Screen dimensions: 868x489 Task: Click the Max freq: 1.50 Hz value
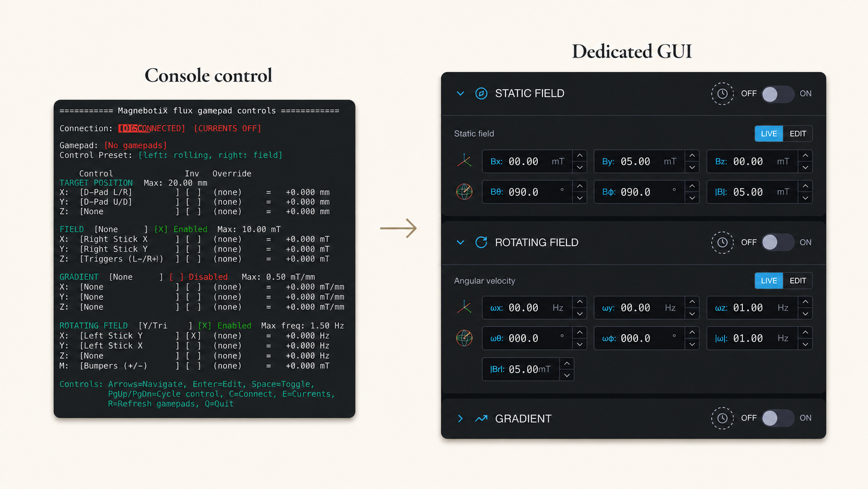[303, 326]
